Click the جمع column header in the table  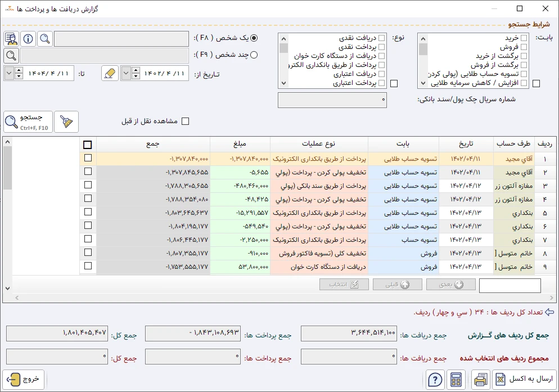click(153, 144)
